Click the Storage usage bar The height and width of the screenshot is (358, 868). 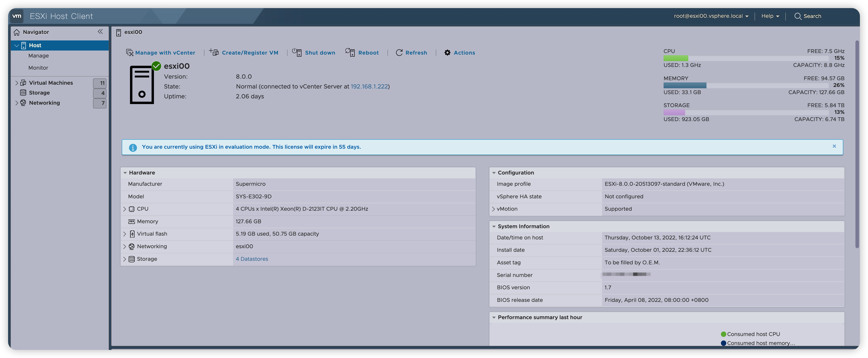coord(746,112)
